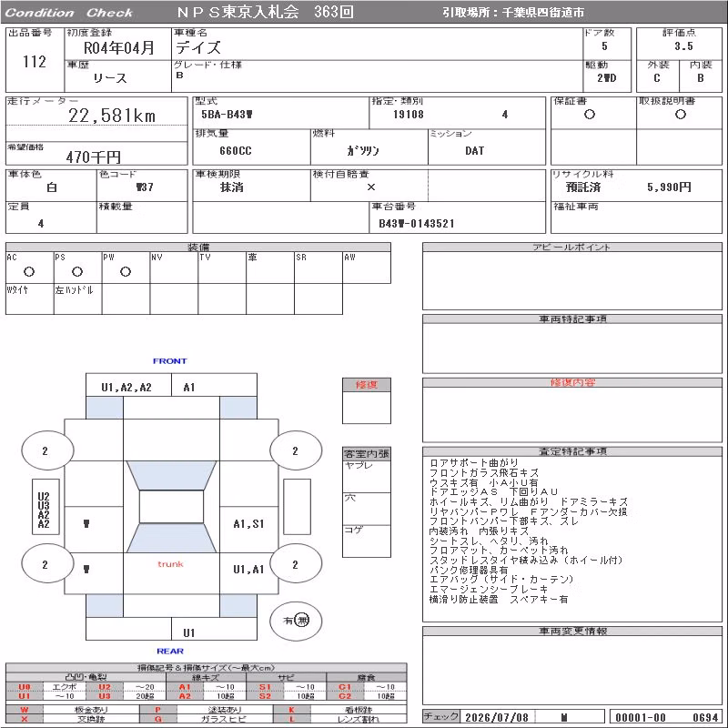Select the red "U0" legend cell
The image size is (728, 728).
25,687
